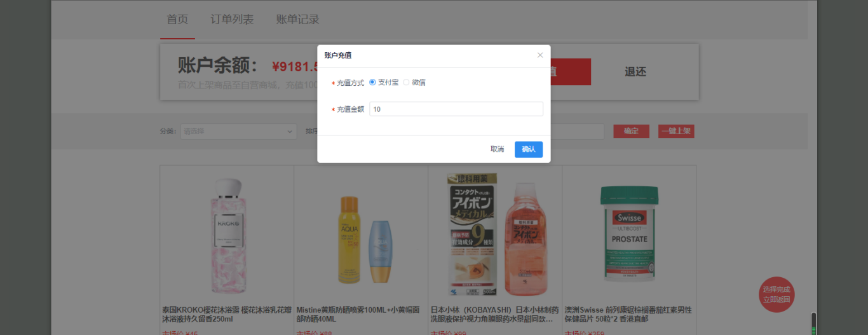
Task: Expand the 分类 请选择 dropdown
Action: coord(238,132)
